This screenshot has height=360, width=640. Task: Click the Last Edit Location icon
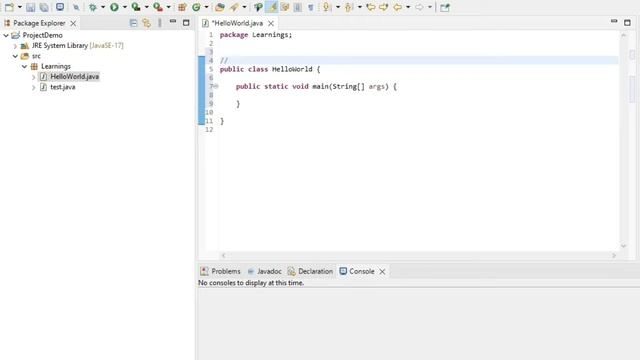pyautogui.click(x=371, y=7)
